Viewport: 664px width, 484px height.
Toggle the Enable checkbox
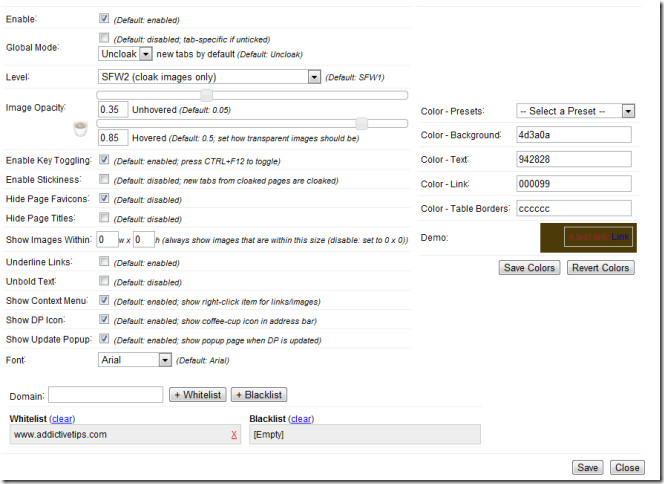[104, 18]
